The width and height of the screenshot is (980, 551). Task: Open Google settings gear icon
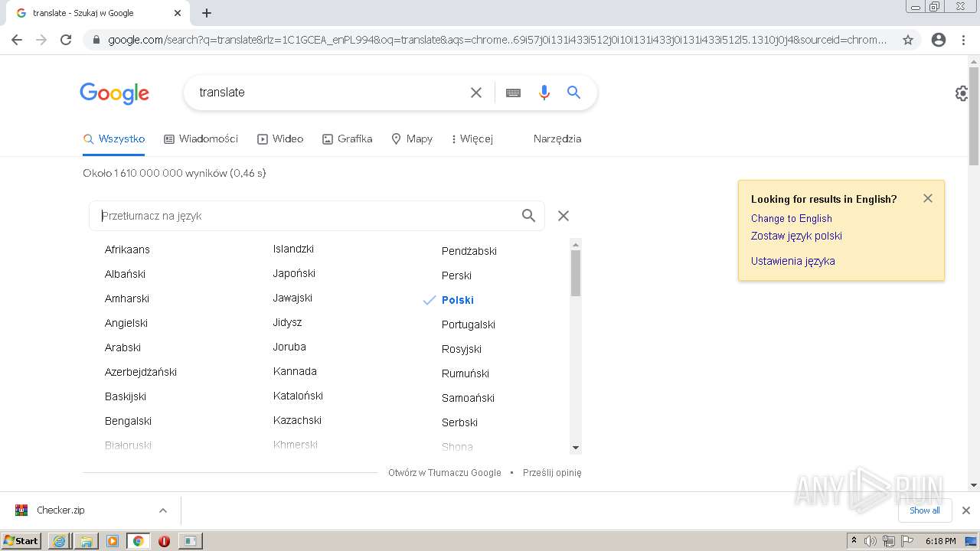(x=962, y=93)
